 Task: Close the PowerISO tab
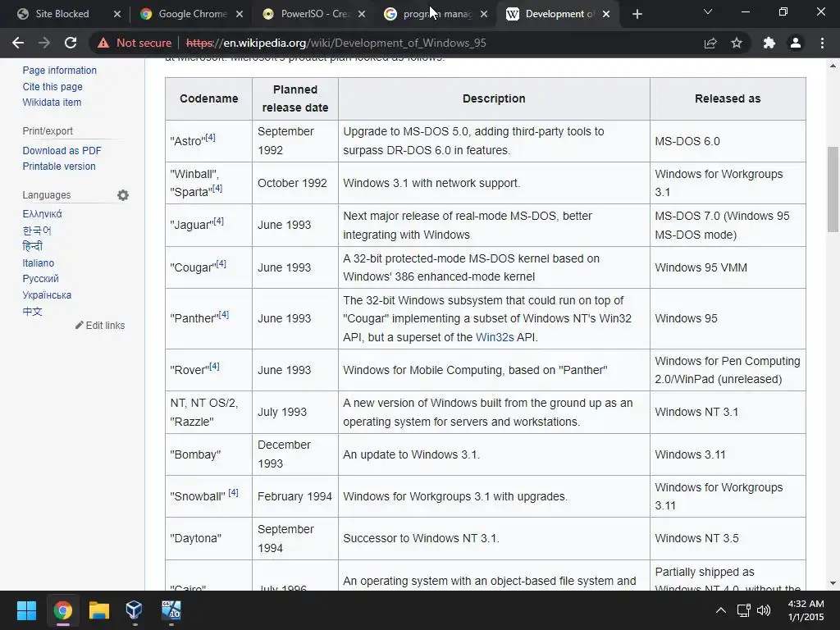click(362, 14)
